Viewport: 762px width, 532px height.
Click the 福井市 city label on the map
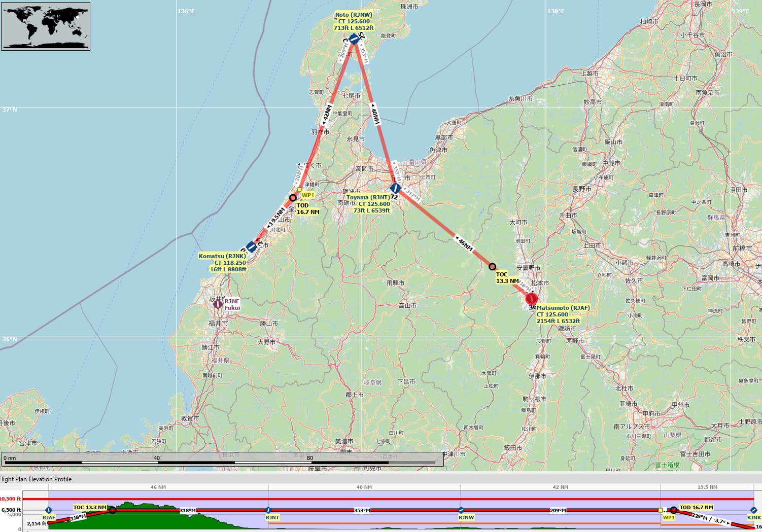(x=218, y=323)
